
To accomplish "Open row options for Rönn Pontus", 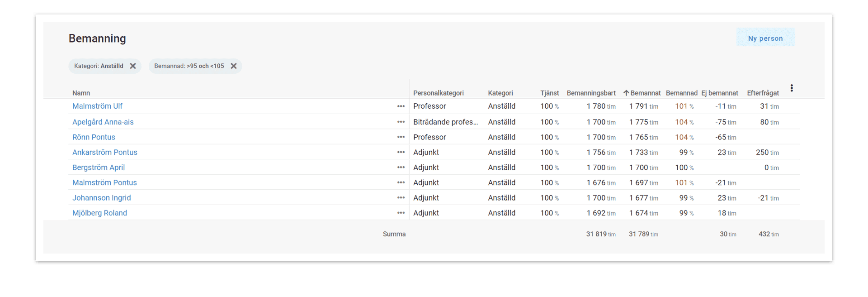I will point(401,137).
